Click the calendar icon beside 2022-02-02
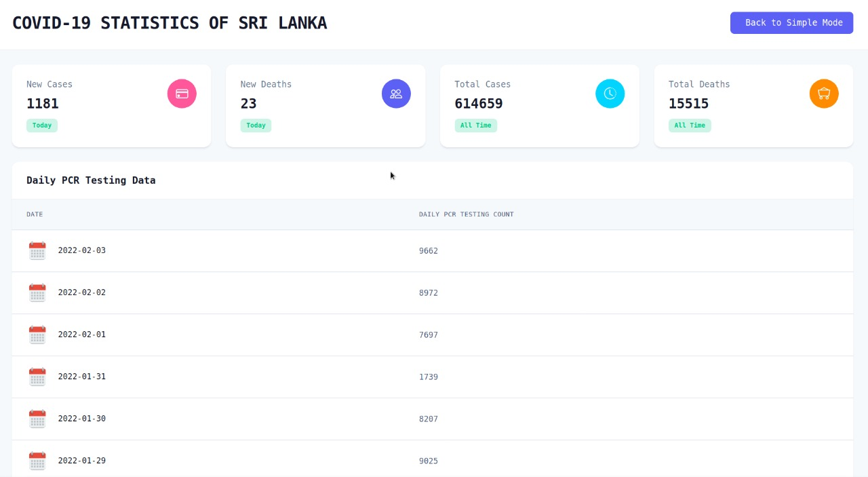 point(37,293)
